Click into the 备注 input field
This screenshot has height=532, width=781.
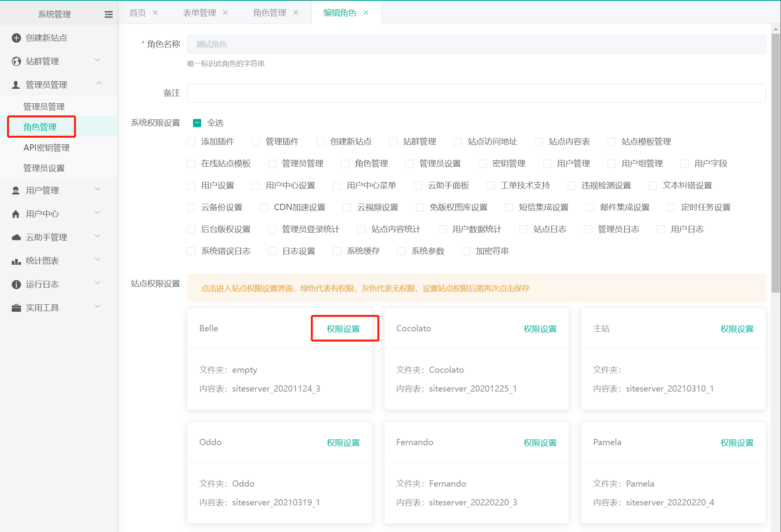pyautogui.click(x=476, y=93)
